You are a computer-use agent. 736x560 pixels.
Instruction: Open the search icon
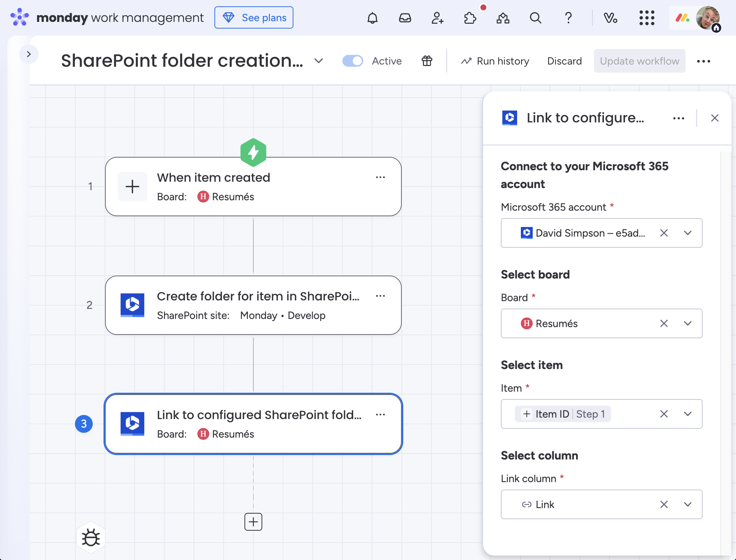click(535, 17)
